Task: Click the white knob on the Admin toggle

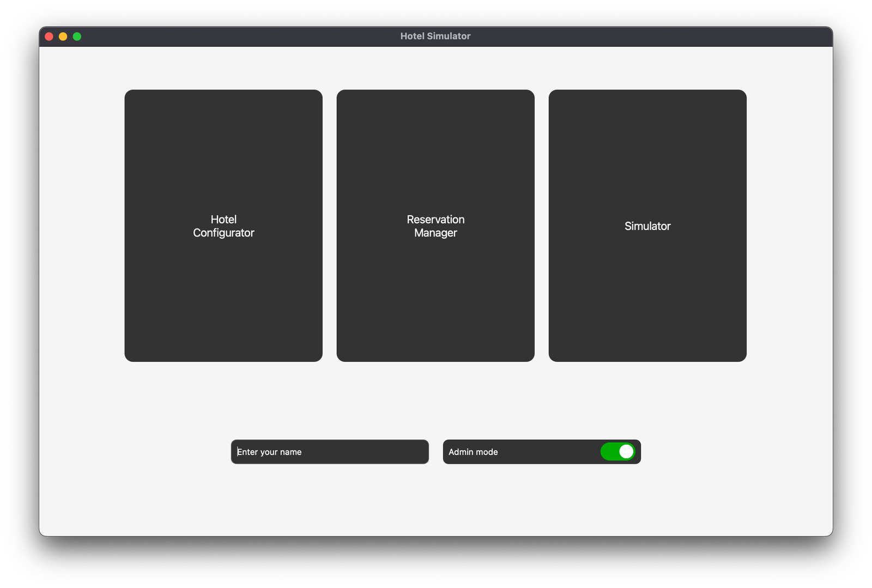Action: coord(626,452)
